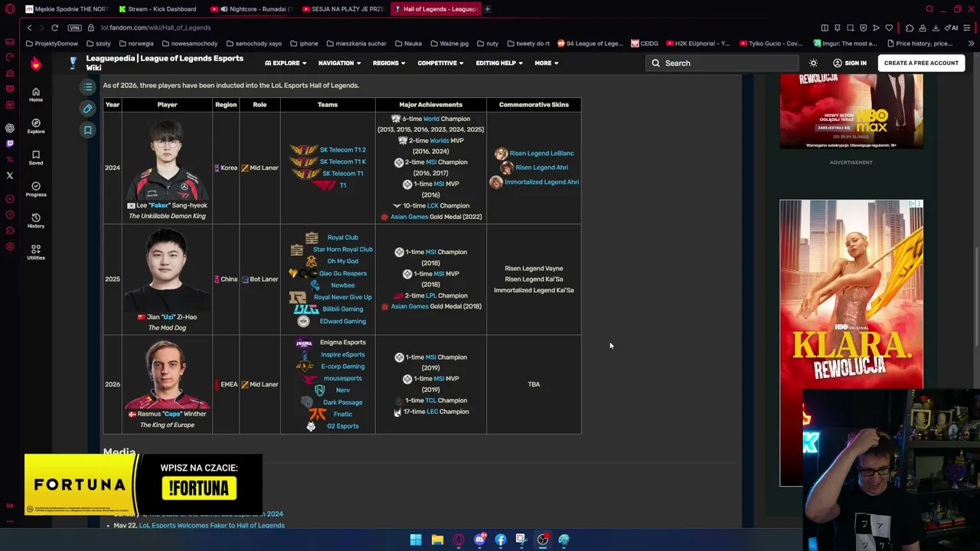The image size is (980, 551).
Task: Open a new browser tab with plus
Action: [x=488, y=9]
